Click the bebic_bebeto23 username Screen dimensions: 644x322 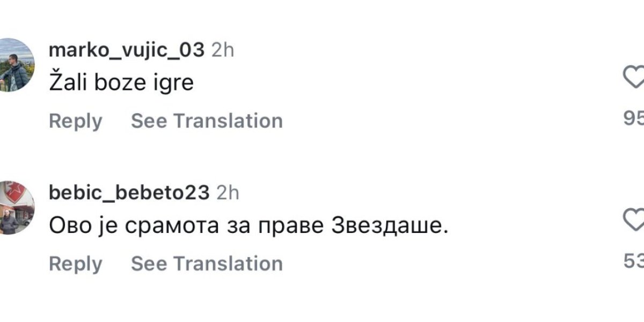point(129,193)
